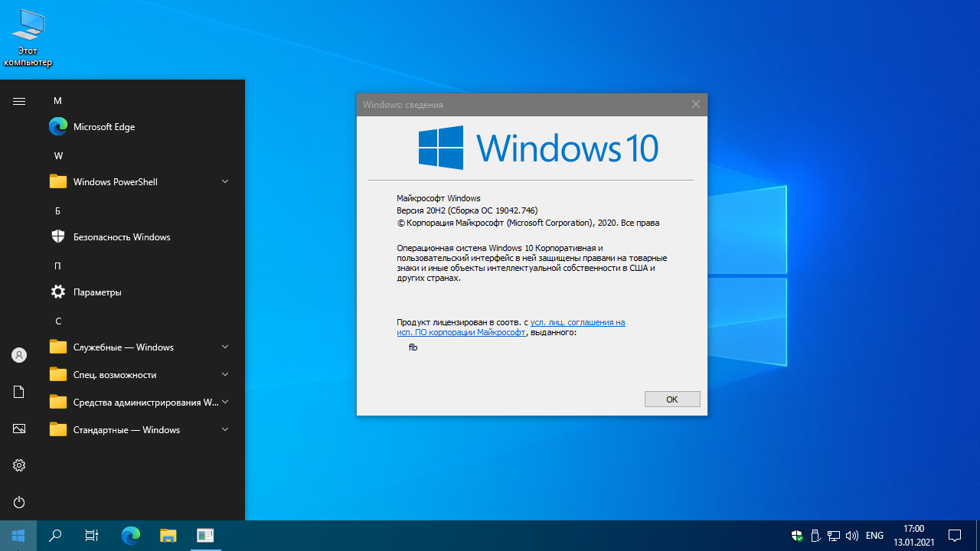Click the volume speaker tray icon
980x551 pixels.
pos(851,536)
